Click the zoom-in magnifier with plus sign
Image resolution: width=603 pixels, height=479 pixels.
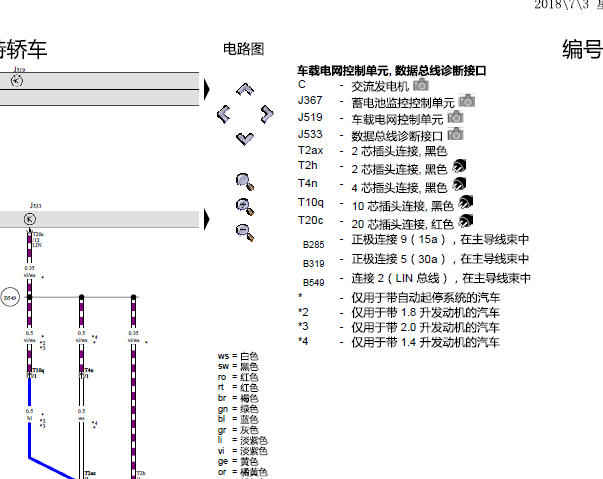point(245,206)
